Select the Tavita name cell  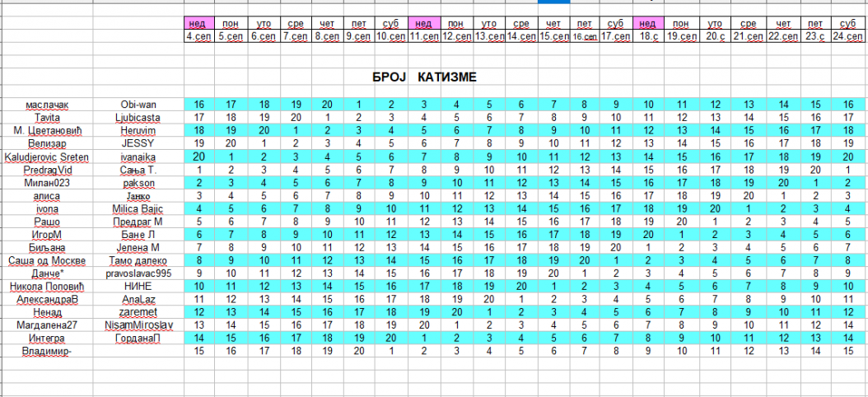(47, 118)
